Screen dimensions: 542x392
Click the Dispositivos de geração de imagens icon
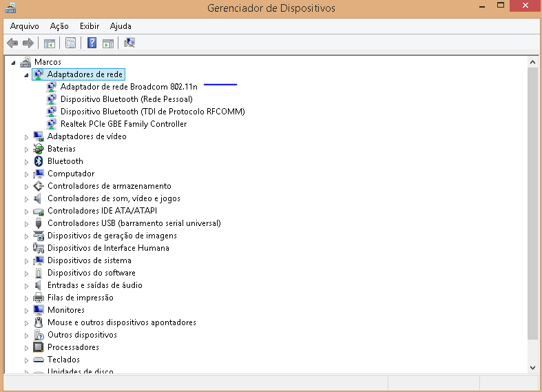[39, 236]
